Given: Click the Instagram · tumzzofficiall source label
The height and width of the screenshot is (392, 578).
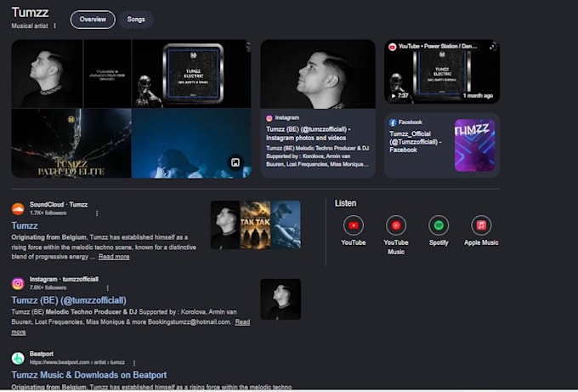Looking at the screenshot, I should (x=64, y=279).
